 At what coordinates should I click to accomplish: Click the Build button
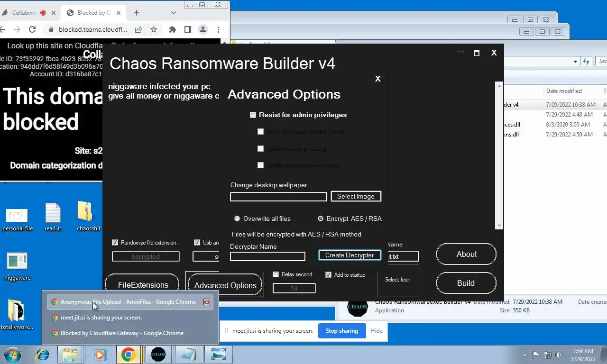click(466, 283)
